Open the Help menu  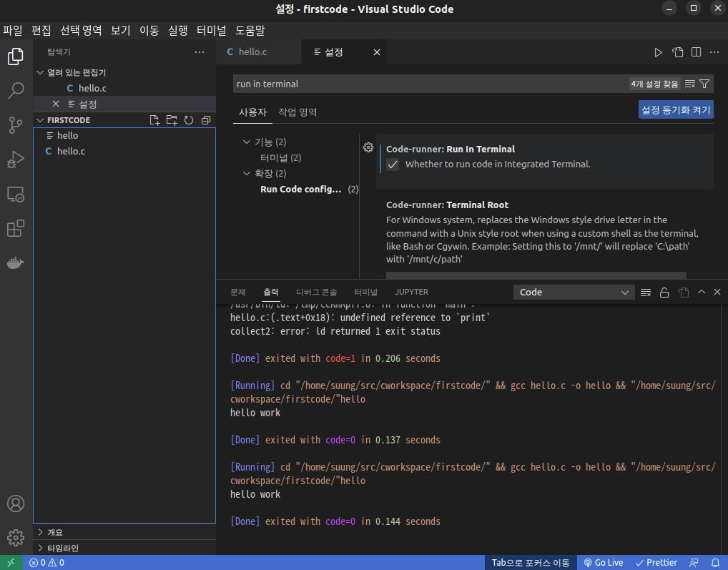(250, 31)
